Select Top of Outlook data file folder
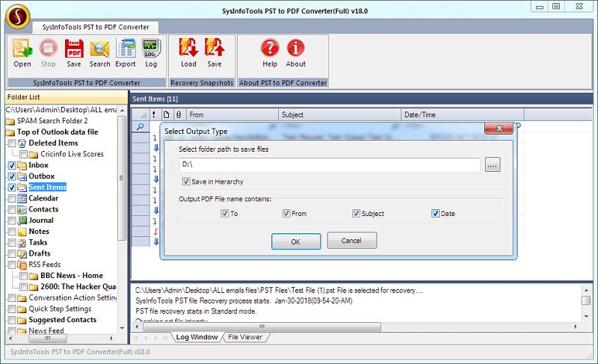Screen dimensions: 598x364 pyautogui.click(x=58, y=132)
